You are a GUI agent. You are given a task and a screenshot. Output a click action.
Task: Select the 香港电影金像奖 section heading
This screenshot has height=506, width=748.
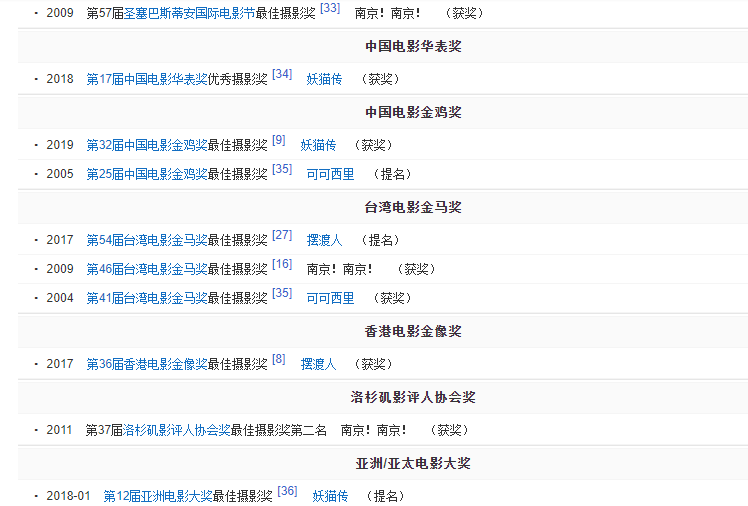(x=413, y=331)
